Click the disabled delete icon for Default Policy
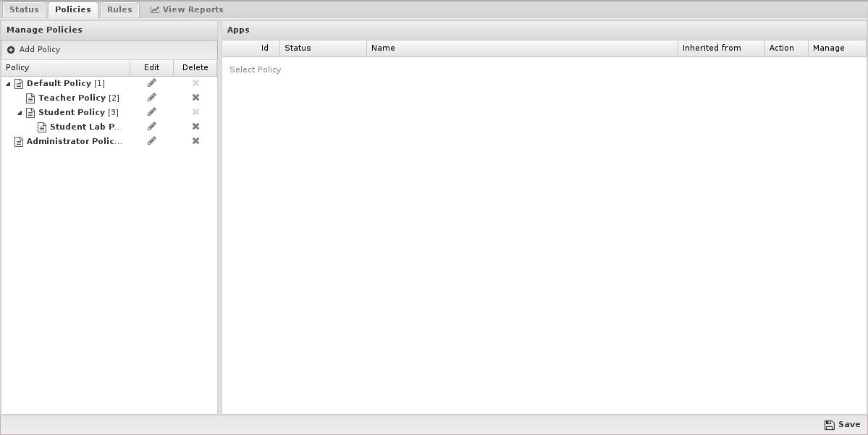The image size is (868, 435). [x=195, y=83]
